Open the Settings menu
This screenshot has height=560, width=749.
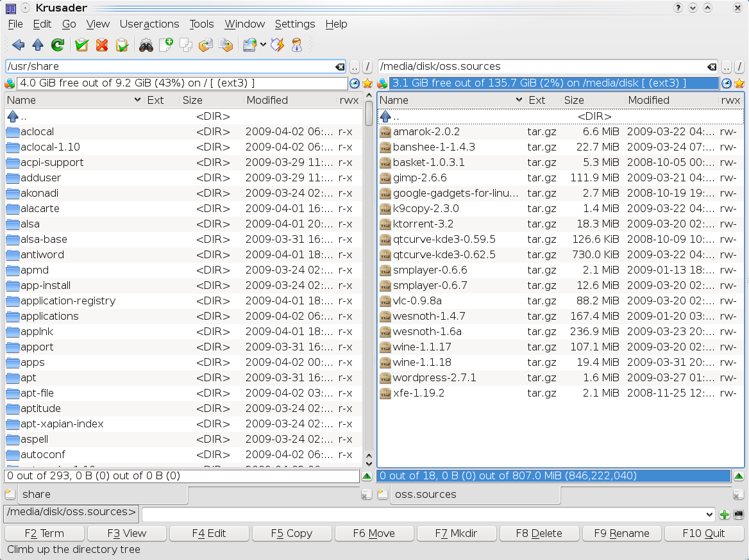[x=295, y=24]
